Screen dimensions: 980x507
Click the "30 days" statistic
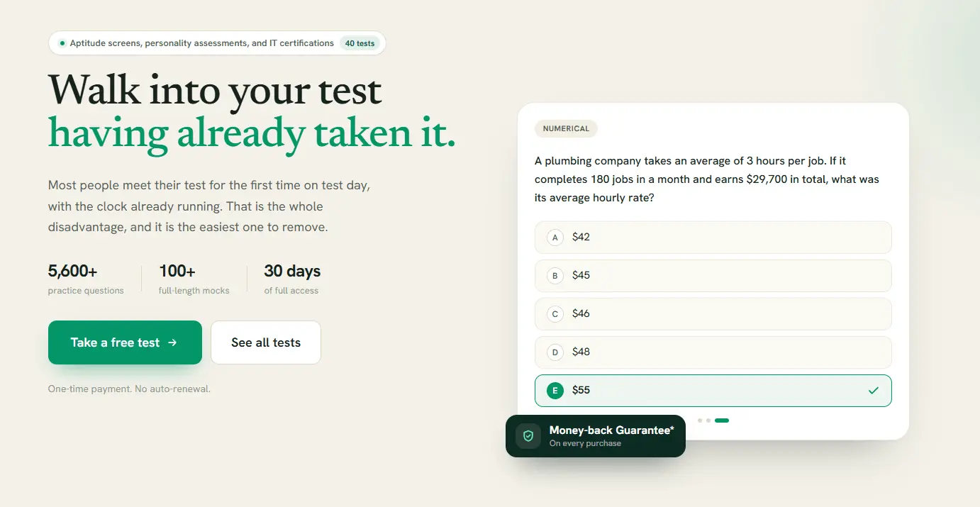click(x=292, y=271)
